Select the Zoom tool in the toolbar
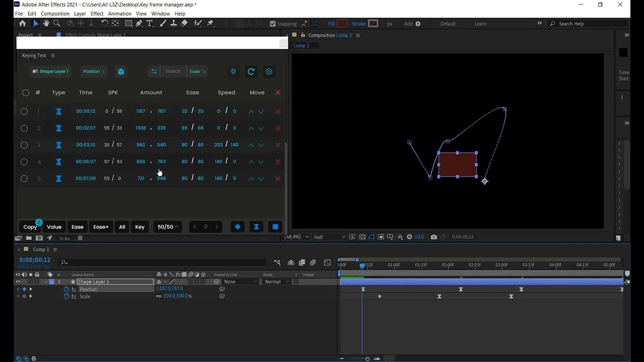The image size is (644, 362). 57,24
